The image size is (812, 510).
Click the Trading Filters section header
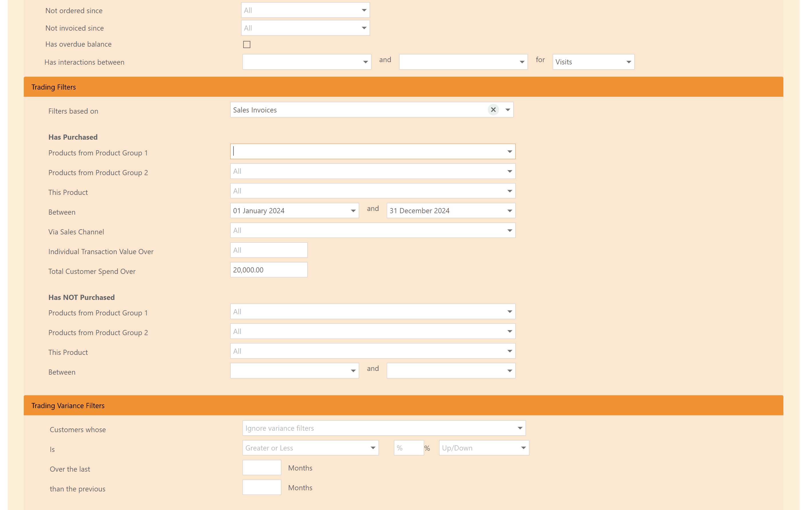pos(403,87)
